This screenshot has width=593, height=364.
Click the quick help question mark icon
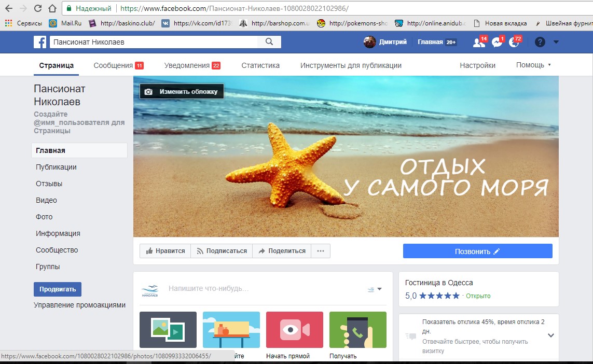pos(540,42)
